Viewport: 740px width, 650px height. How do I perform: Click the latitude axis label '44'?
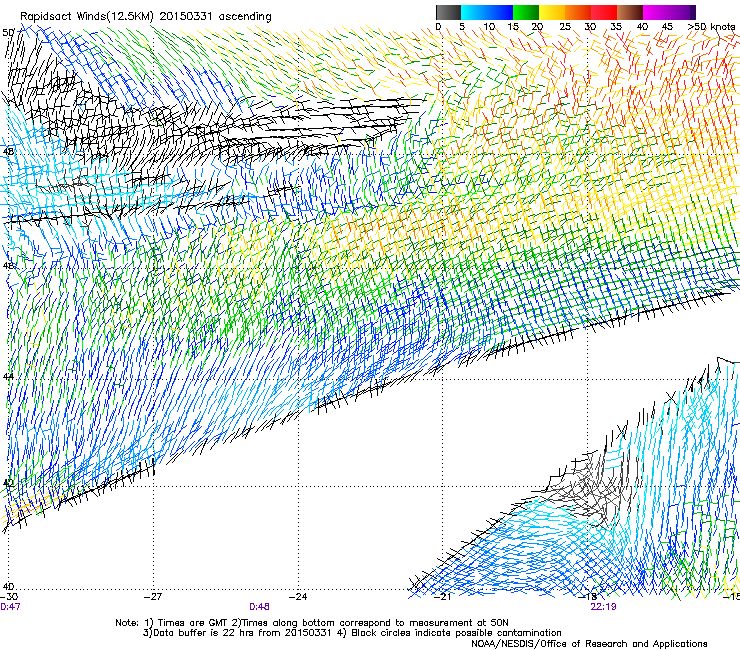pyautogui.click(x=8, y=377)
